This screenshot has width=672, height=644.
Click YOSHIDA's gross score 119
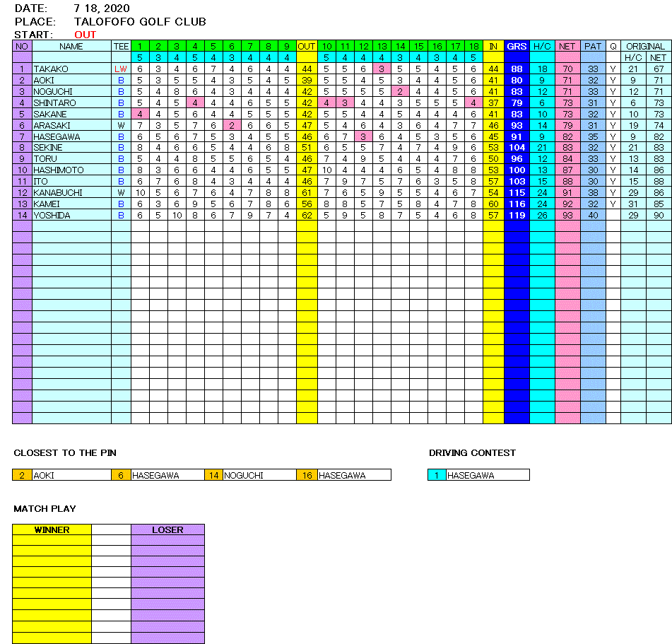(517, 216)
